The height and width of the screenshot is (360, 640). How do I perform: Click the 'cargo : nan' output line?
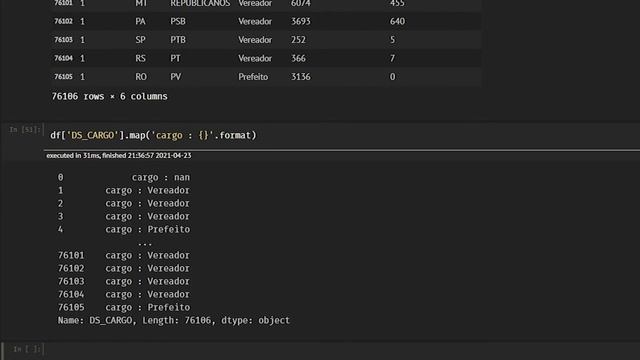(160, 178)
